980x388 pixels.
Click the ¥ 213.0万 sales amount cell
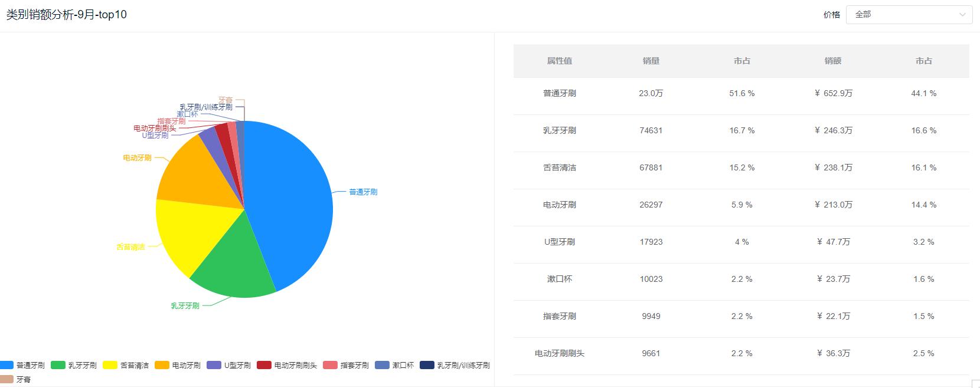[833, 205]
